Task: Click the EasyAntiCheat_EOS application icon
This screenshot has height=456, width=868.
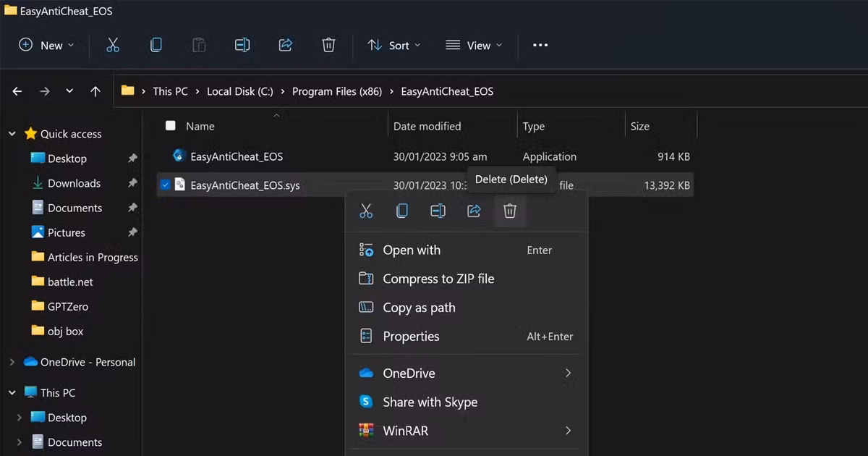Action: (x=179, y=156)
